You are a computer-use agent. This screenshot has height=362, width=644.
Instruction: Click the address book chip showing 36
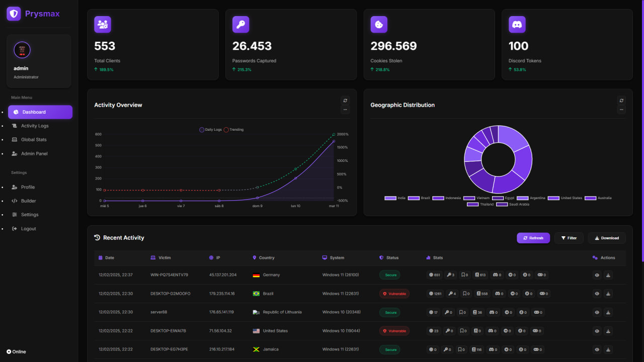[477, 312]
